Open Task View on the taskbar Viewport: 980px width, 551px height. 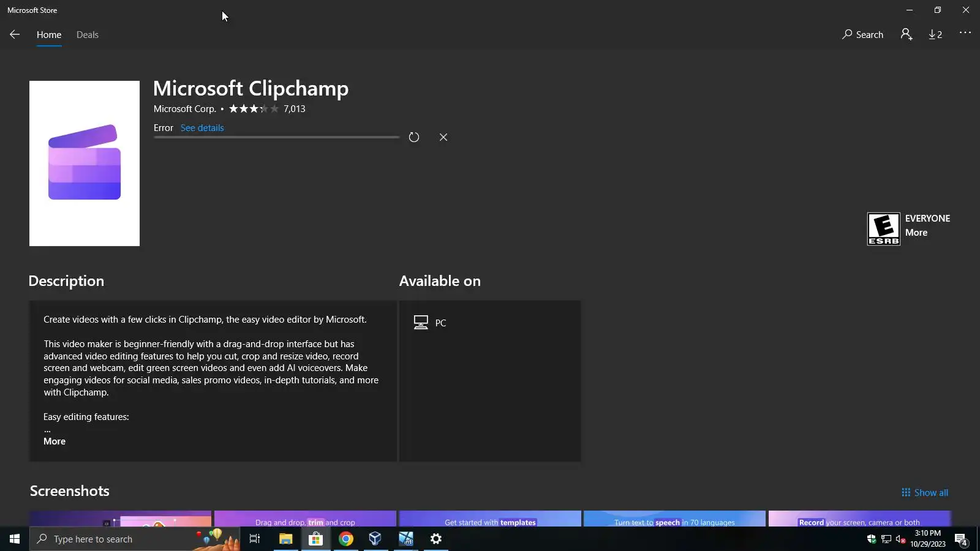[x=255, y=539]
